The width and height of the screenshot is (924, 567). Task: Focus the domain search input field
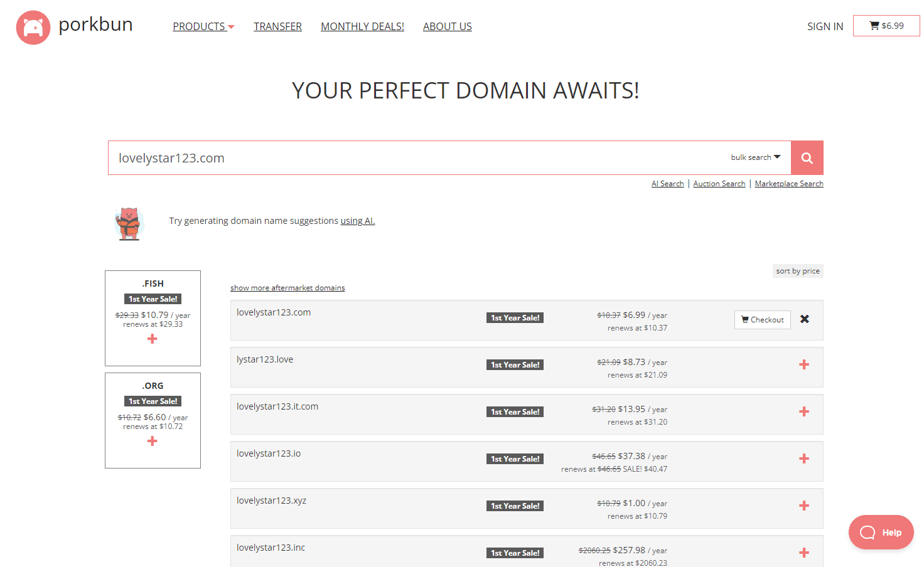417,158
